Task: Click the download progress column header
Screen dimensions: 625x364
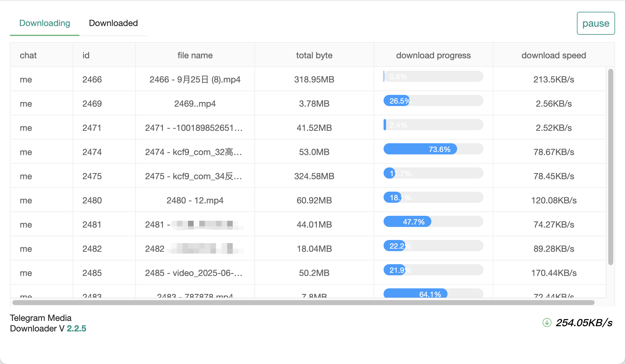Action: pyautogui.click(x=433, y=55)
